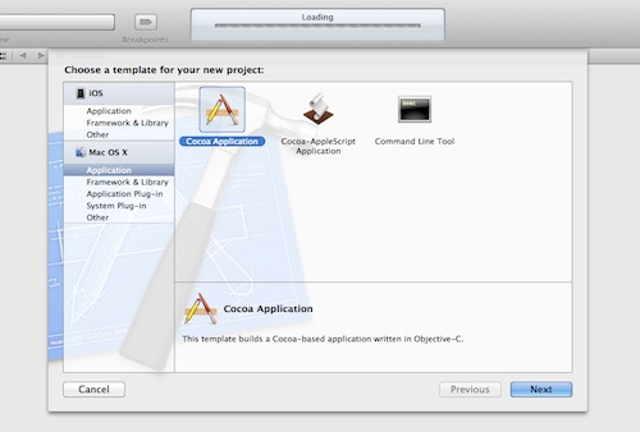Click the scheme selector field in toolbar
640x432 pixels.
coord(57,22)
